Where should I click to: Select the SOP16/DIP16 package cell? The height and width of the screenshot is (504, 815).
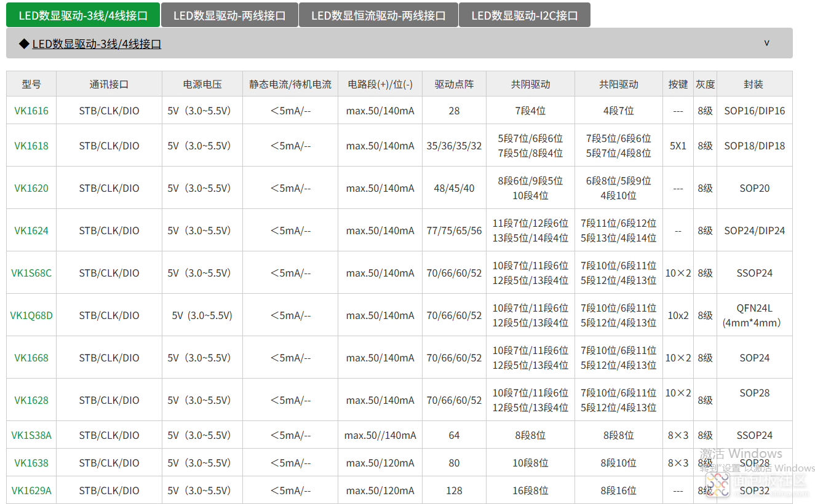tap(754, 111)
